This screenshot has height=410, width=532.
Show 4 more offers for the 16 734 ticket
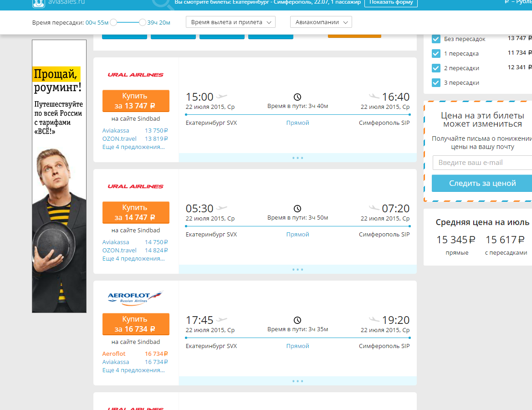coord(133,370)
